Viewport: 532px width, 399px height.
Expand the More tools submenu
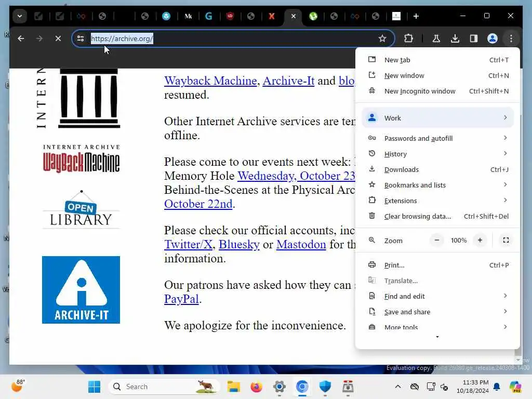tap(437, 327)
